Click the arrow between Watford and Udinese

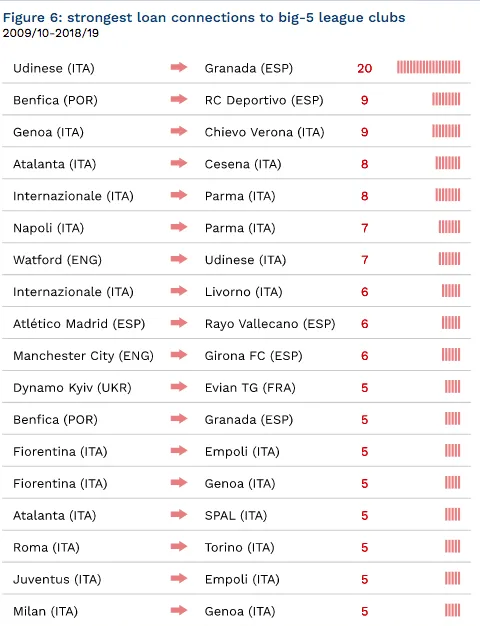click(x=179, y=259)
